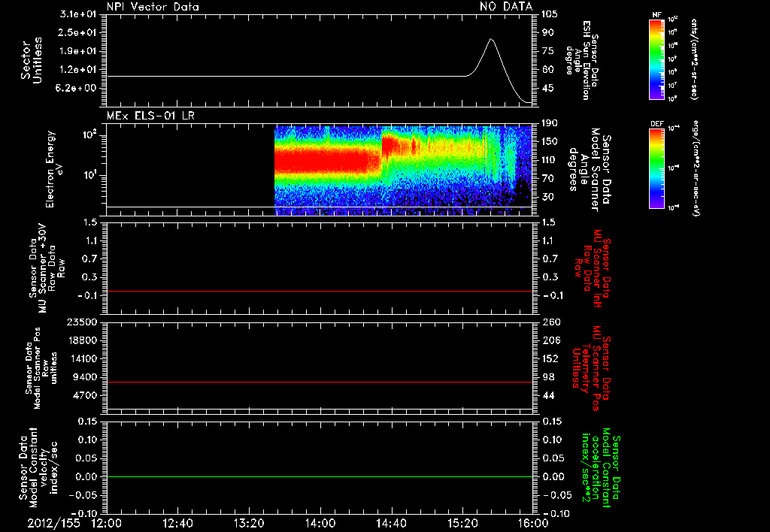This screenshot has height=532, width=770.
Task: Click the '12:40' time axis label
Action: 177,523
